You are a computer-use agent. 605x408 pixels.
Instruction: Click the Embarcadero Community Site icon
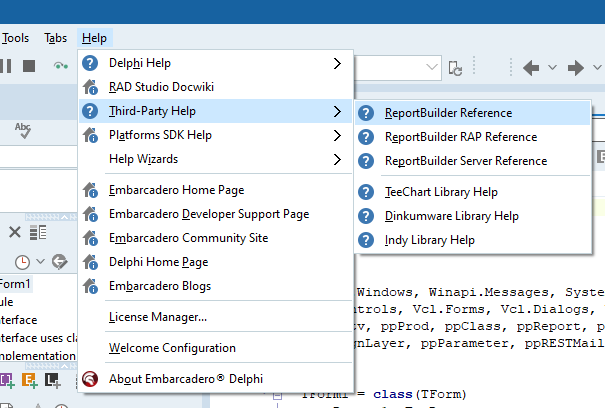point(90,238)
